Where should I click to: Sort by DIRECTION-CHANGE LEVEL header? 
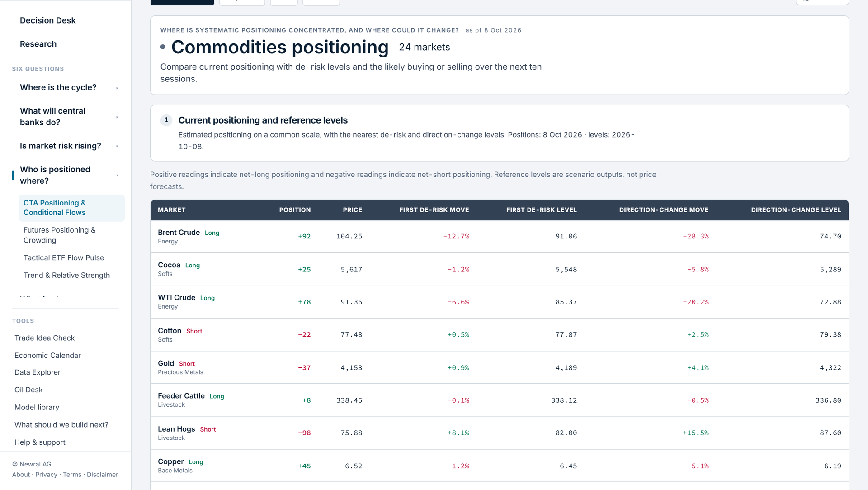coord(796,210)
